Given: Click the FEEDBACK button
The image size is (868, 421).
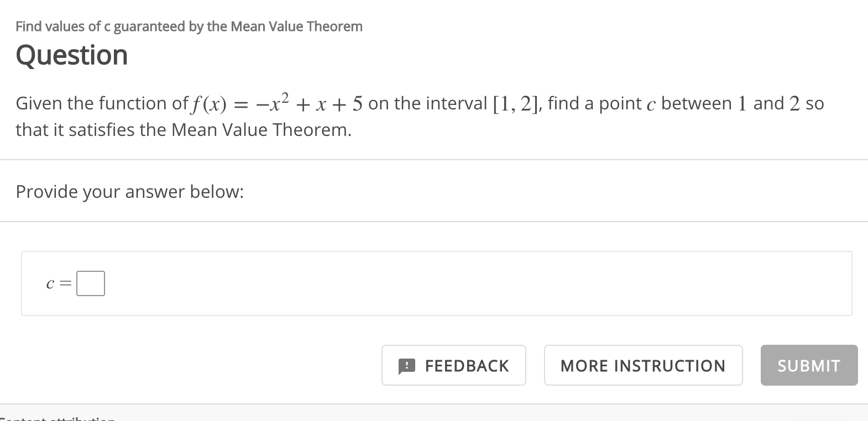Looking at the screenshot, I should 453,365.
